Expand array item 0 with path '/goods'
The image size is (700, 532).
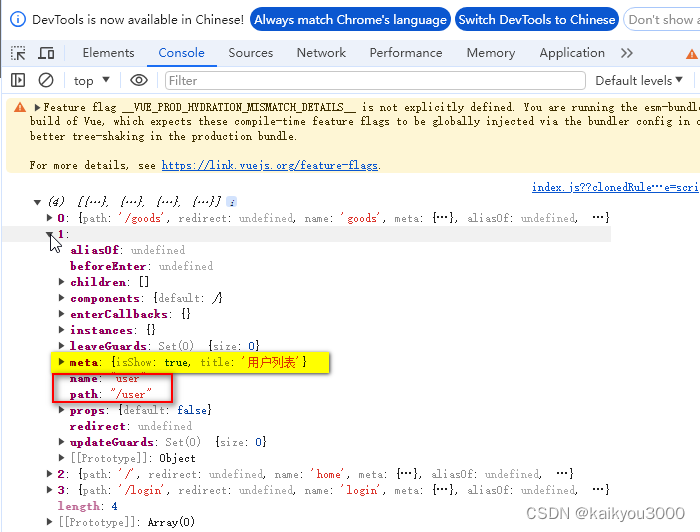(50, 218)
